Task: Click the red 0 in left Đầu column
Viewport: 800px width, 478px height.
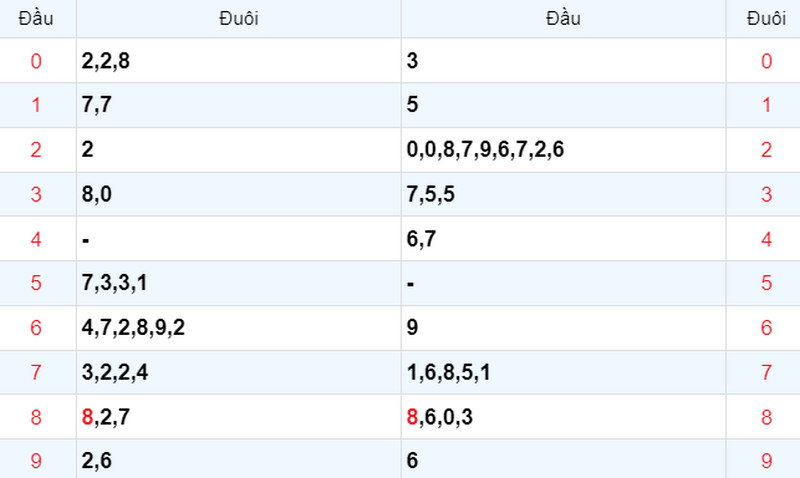Action: click(x=36, y=61)
